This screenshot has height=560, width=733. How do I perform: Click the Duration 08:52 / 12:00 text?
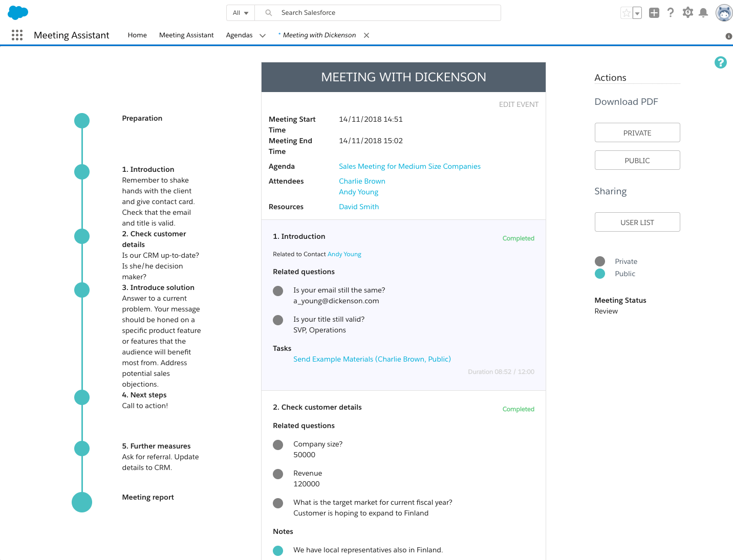point(501,372)
